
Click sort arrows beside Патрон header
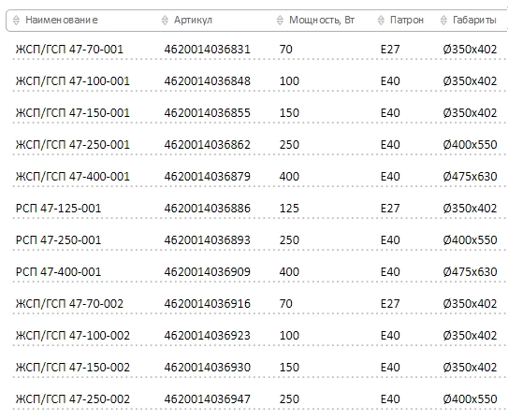[x=381, y=21]
